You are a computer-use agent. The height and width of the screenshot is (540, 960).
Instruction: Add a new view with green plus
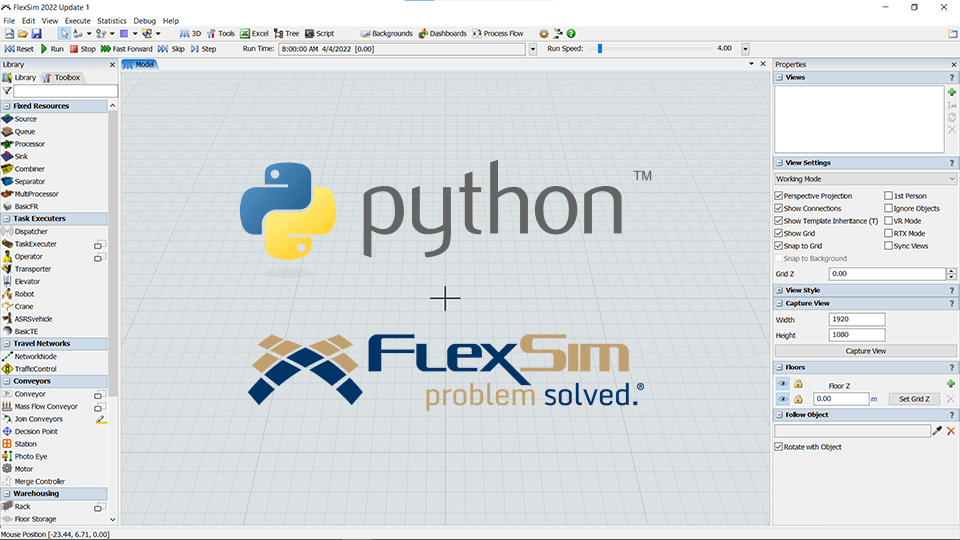point(951,92)
